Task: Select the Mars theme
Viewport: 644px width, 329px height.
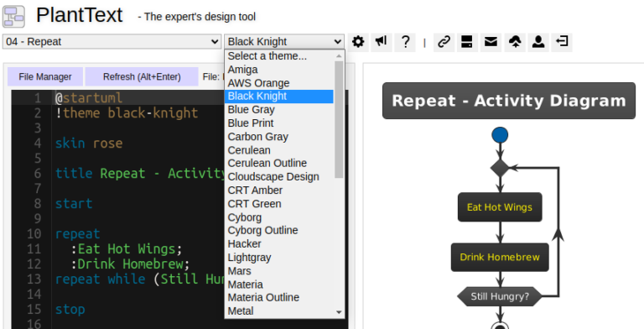Action: pyautogui.click(x=279, y=270)
